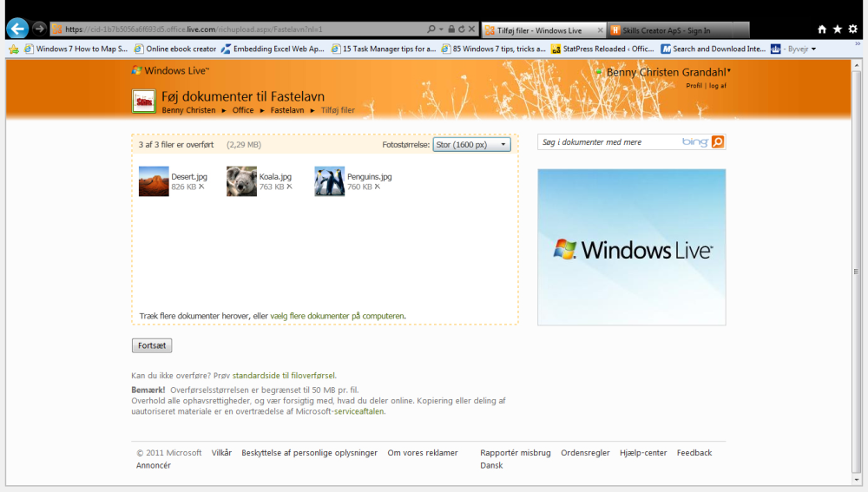Go to Benny Christen breadcrumb

pyautogui.click(x=188, y=110)
